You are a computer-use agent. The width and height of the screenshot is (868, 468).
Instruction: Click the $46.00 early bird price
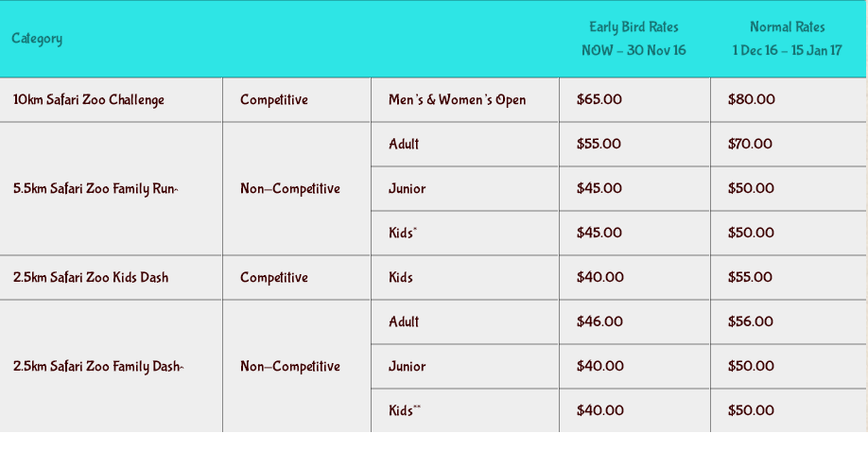click(x=599, y=321)
